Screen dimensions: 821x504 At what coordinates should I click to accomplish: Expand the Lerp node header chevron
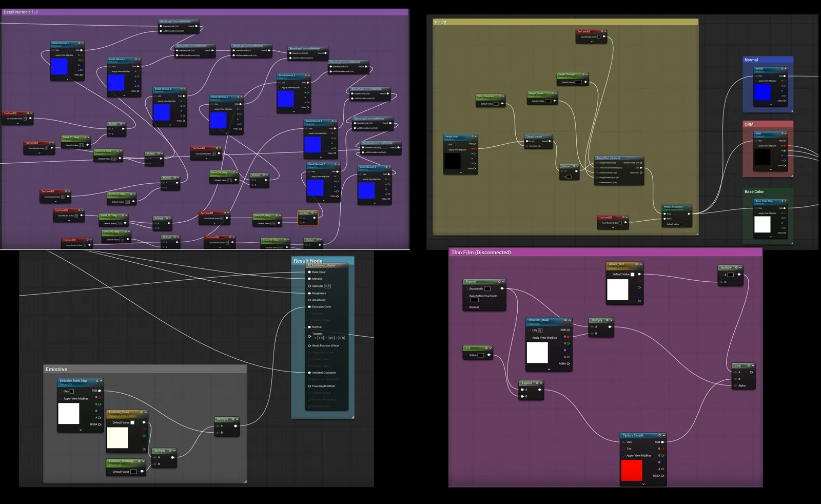click(x=753, y=365)
